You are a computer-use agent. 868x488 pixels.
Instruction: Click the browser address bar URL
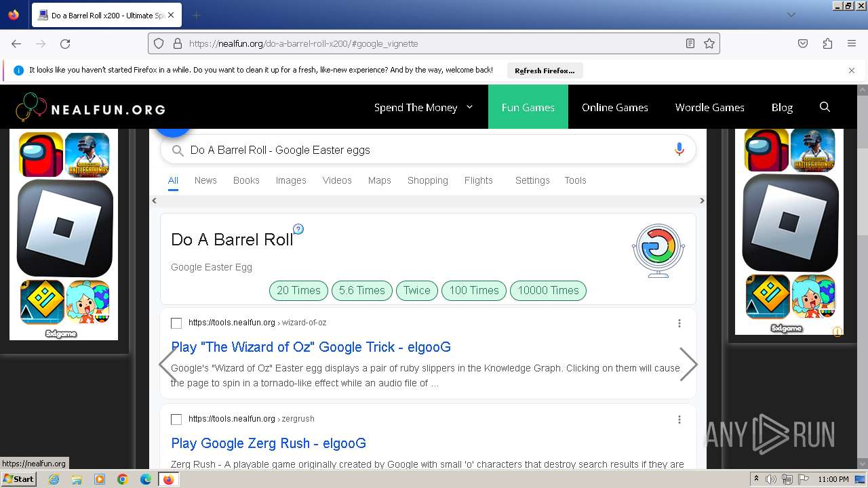tap(434, 43)
